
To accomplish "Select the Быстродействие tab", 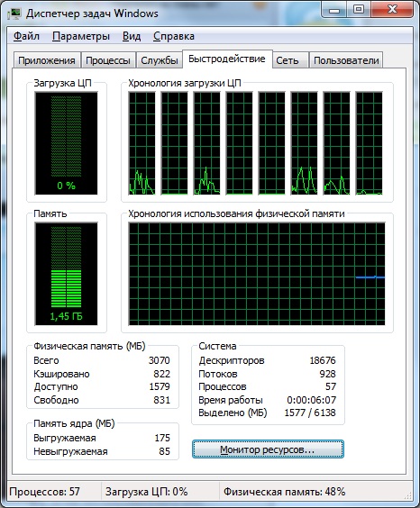I will tap(227, 59).
